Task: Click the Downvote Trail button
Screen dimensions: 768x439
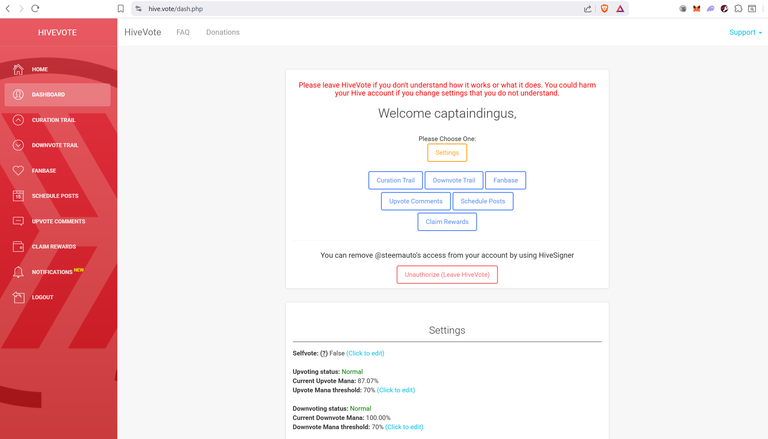Action: 454,180
